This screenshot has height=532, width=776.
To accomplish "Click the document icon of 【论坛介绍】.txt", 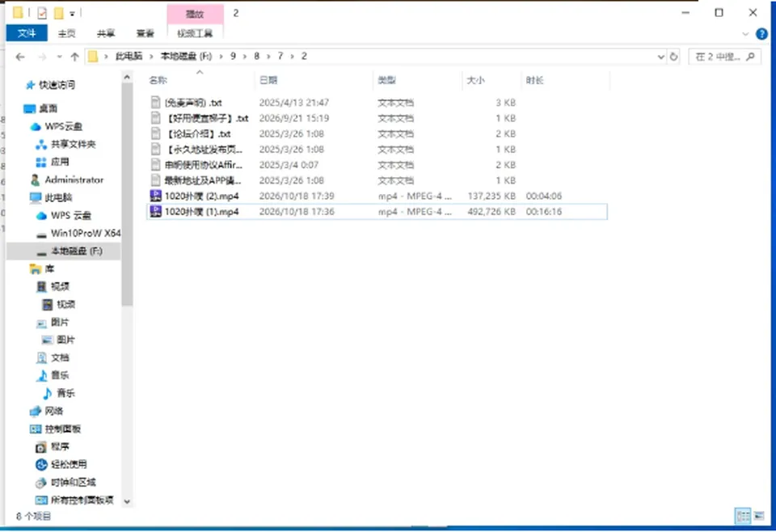I will pos(156,133).
